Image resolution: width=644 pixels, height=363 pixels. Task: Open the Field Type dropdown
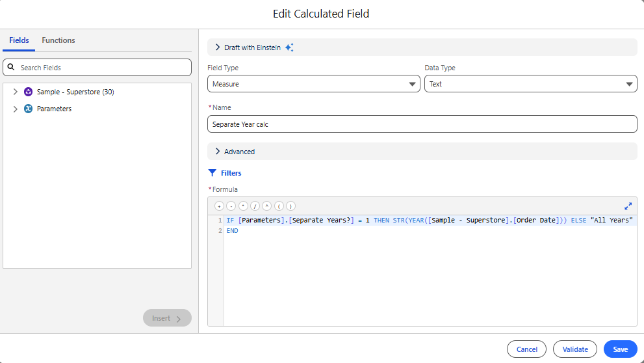coord(314,84)
